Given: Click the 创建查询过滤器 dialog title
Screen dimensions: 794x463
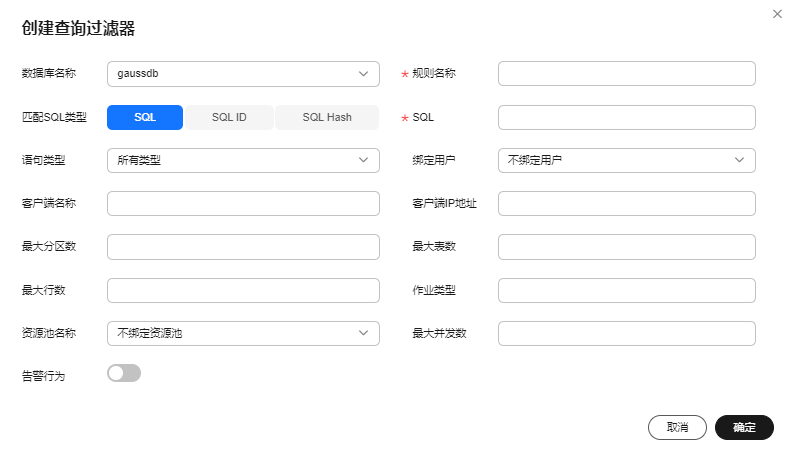Looking at the screenshot, I should click(78, 28).
